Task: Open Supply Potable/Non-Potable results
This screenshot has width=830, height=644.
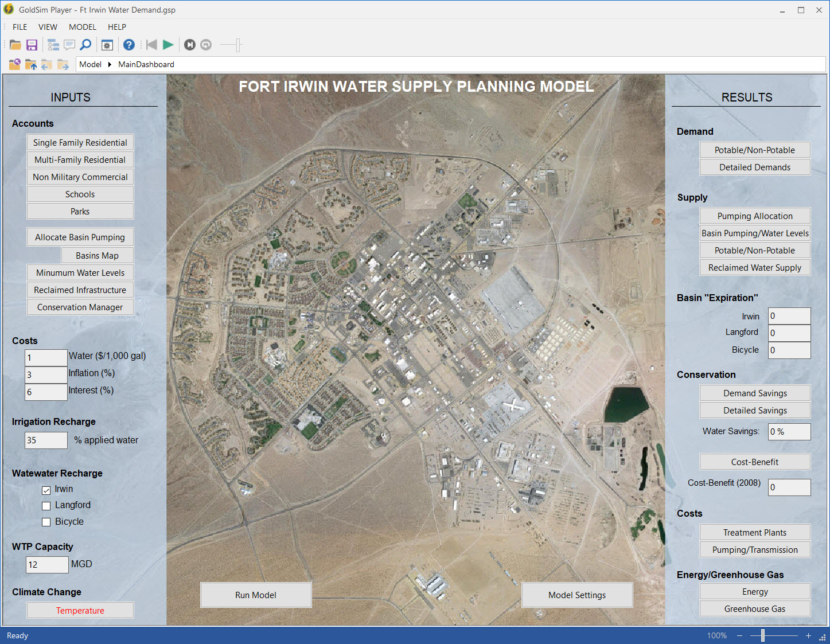Action: tap(755, 250)
